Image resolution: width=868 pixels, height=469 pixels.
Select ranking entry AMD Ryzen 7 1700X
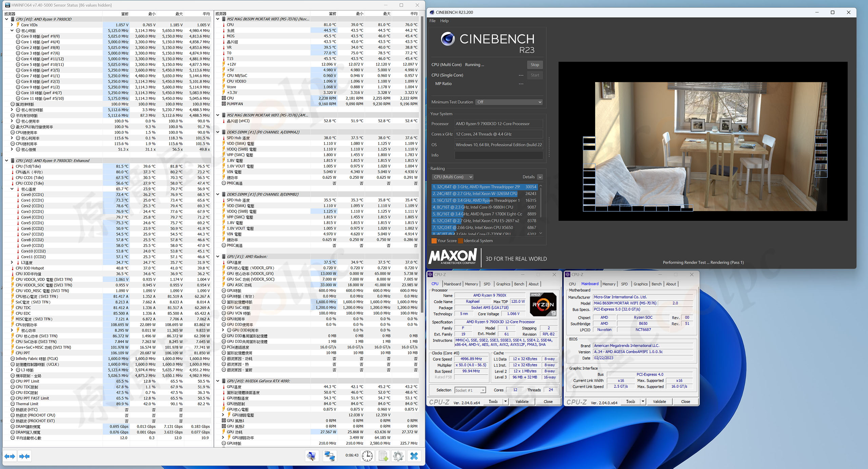pyautogui.click(x=485, y=214)
